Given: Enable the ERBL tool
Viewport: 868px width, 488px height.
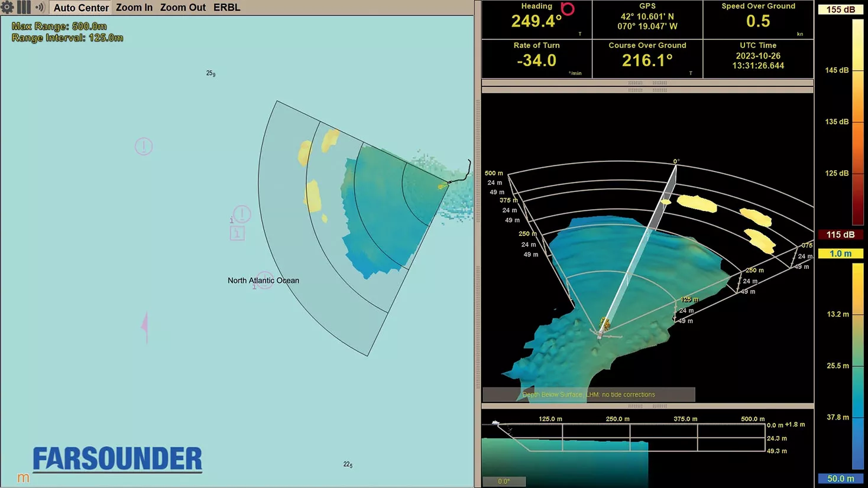Looking at the screenshot, I should [227, 8].
